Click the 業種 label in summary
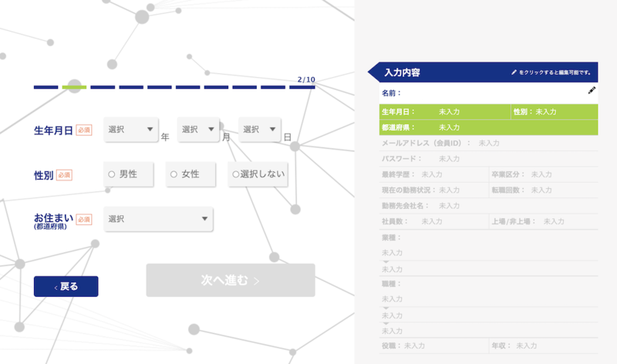Viewport: 617px width, 364px height. [x=391, y=238]
